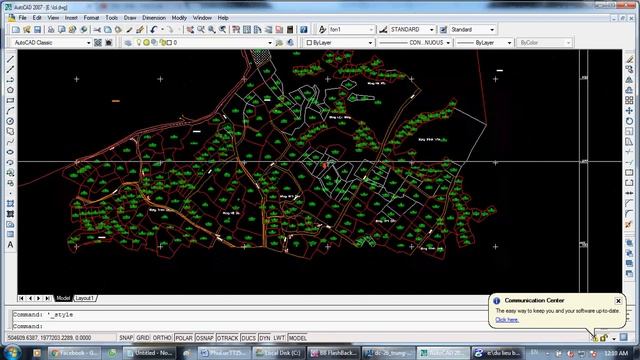Select the Rotate tool in Modify toolbar

coord(629,121)
